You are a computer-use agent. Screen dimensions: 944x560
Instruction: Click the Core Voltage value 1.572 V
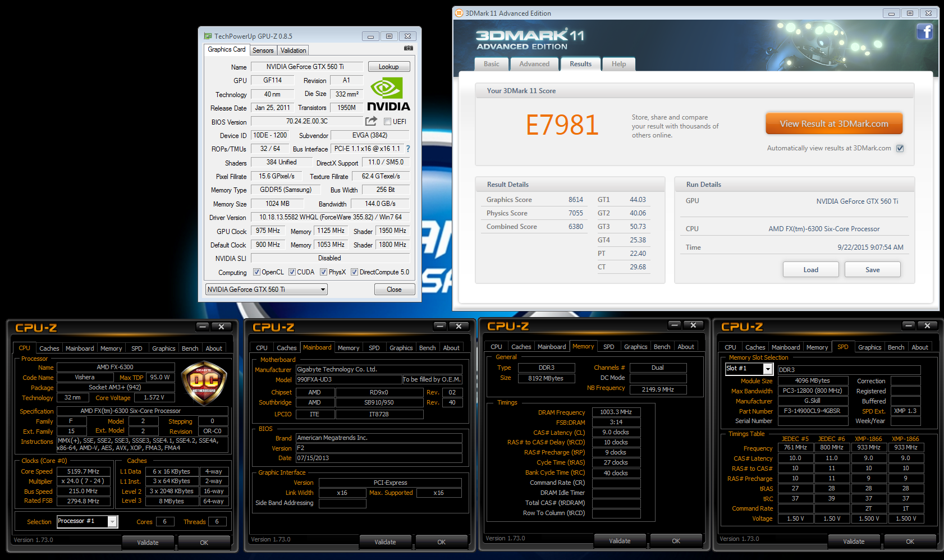click(x=154, y=397)
